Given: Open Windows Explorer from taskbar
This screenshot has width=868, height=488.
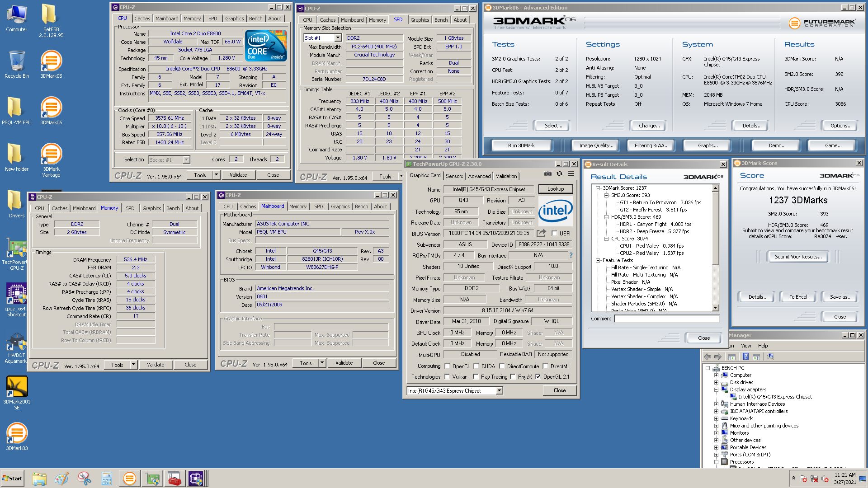Looking at the screenshot, I should (x=39, y=479).
